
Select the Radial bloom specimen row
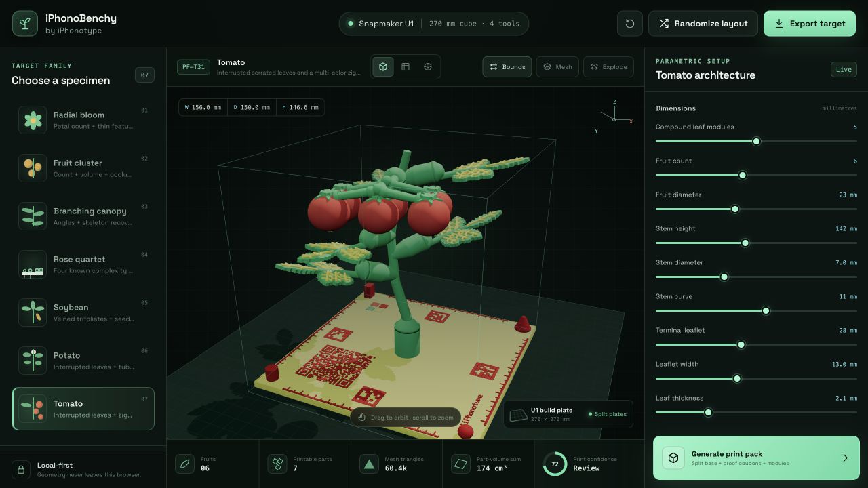83,120
